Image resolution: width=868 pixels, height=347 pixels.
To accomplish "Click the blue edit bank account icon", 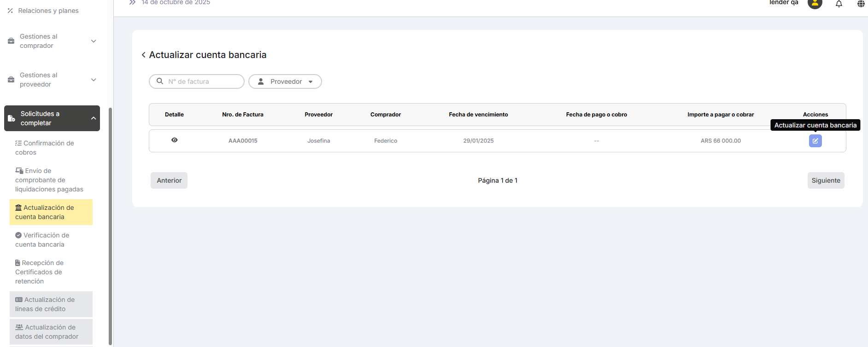I will click(x=815, y=141).
